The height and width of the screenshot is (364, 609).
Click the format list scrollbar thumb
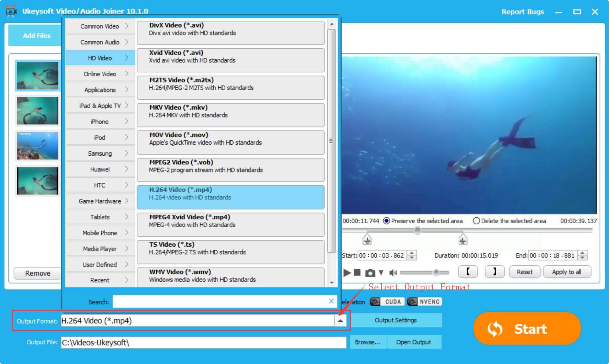click(x=331, y=141)
